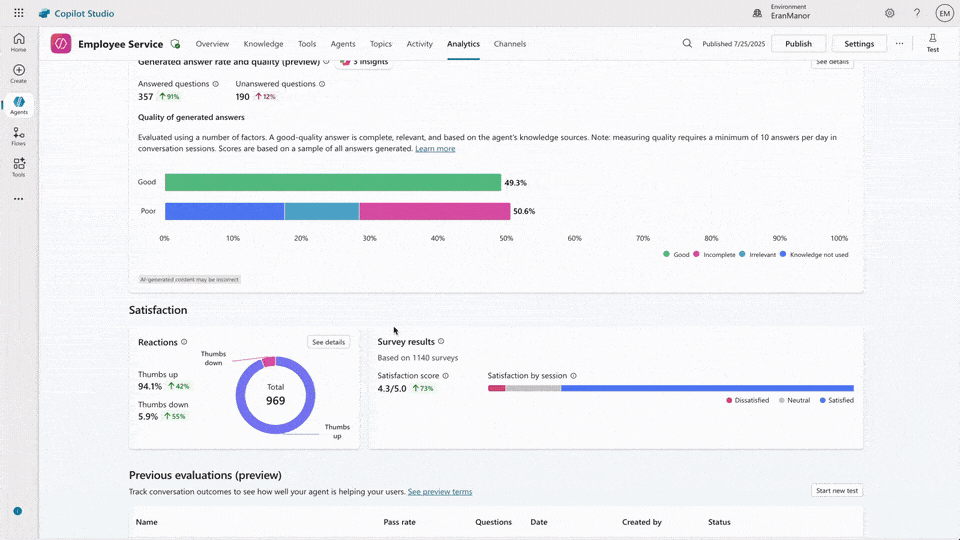
Task: Click Start new test button
Action: 837,490
